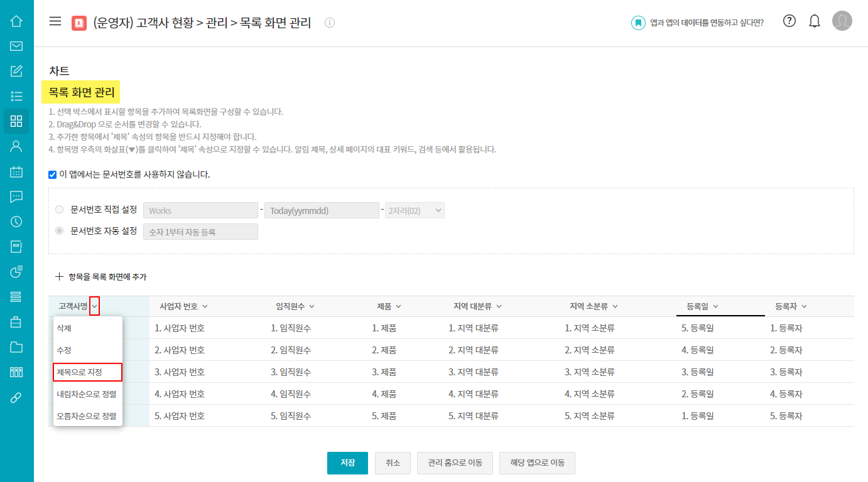This screenshot has width=868, height=482.
Task: Click the 관리 홈으로 이동 button
Action: point(455,463)
